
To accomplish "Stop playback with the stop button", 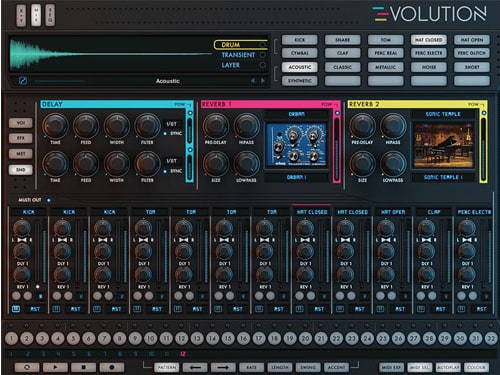I will [x=84, y=367].
